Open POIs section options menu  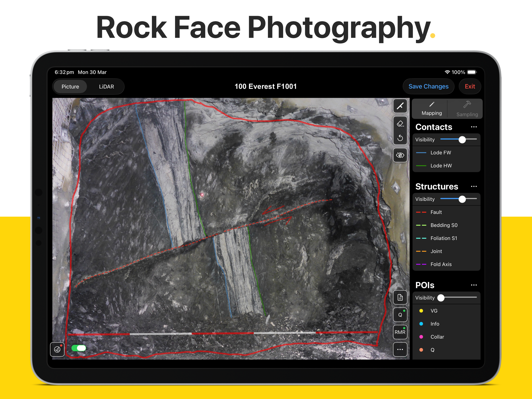coord(474,285)
